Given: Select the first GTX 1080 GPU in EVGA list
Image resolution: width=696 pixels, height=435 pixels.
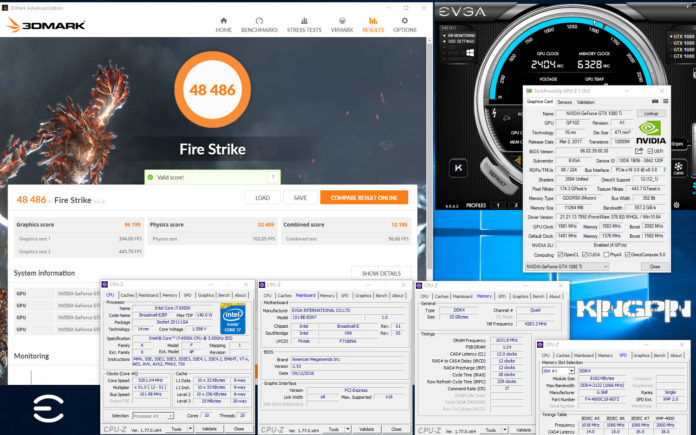Looking at the screenshot, I should [683, 36].
